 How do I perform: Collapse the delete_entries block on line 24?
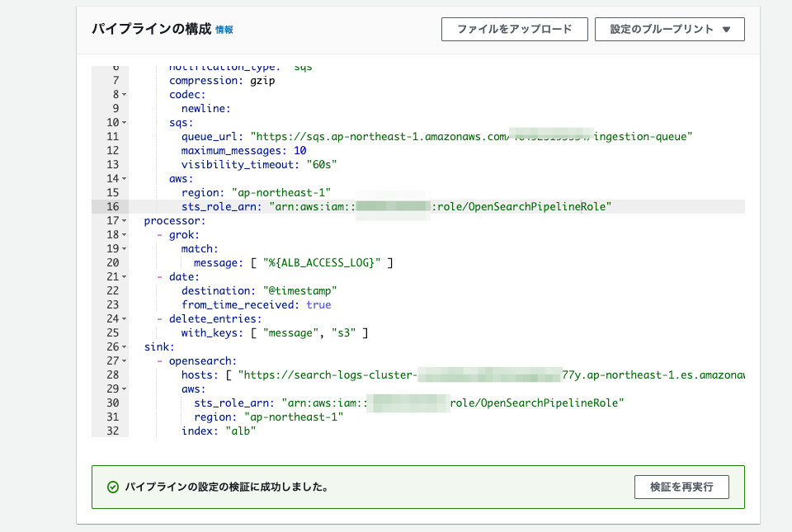(x=126, y=318)
